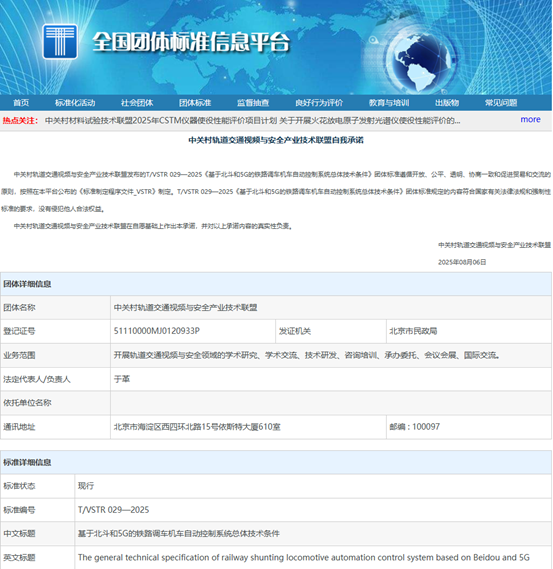Open the 首页 navigation item
This screenshot has height=569, width=553.
pyautogui.click(x=21, y=103)
